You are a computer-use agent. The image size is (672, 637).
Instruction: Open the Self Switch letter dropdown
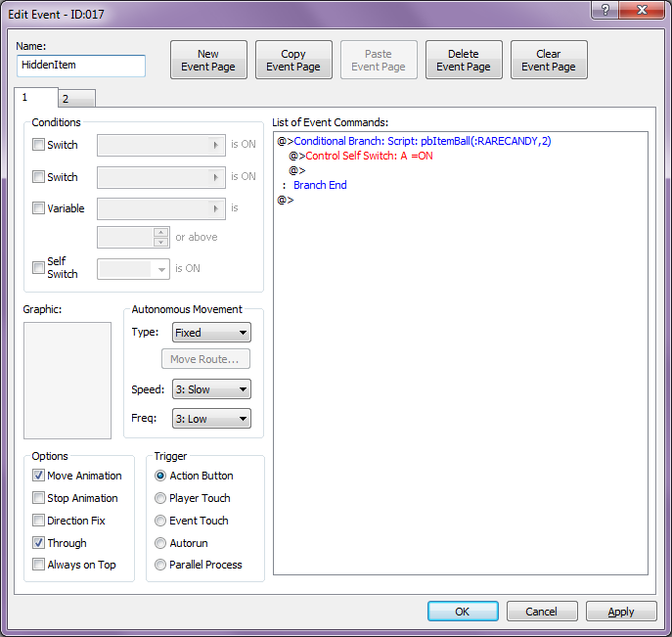pos(161,269)
